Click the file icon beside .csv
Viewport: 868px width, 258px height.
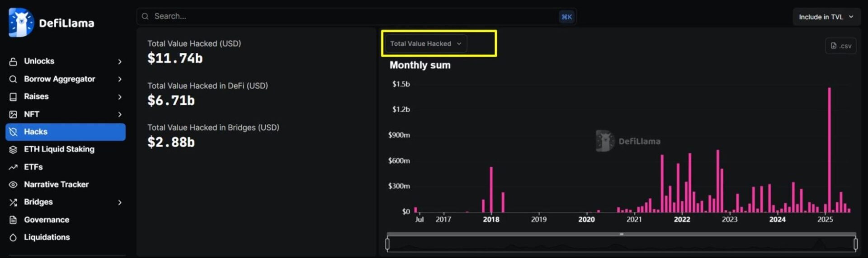[x=834, y=46]
